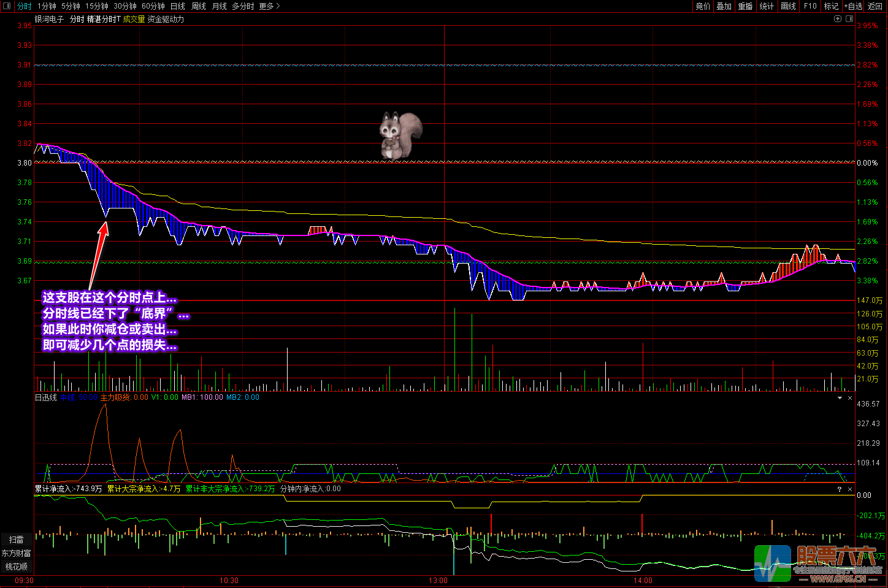Click the 标记 mark button

click(x=832, y=6)
